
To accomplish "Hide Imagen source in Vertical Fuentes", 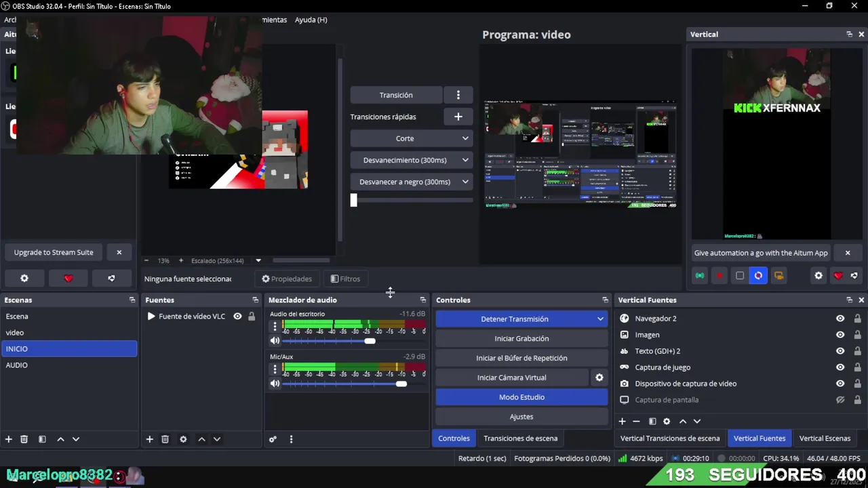I will pyautogui.click(x=840, y=335).
